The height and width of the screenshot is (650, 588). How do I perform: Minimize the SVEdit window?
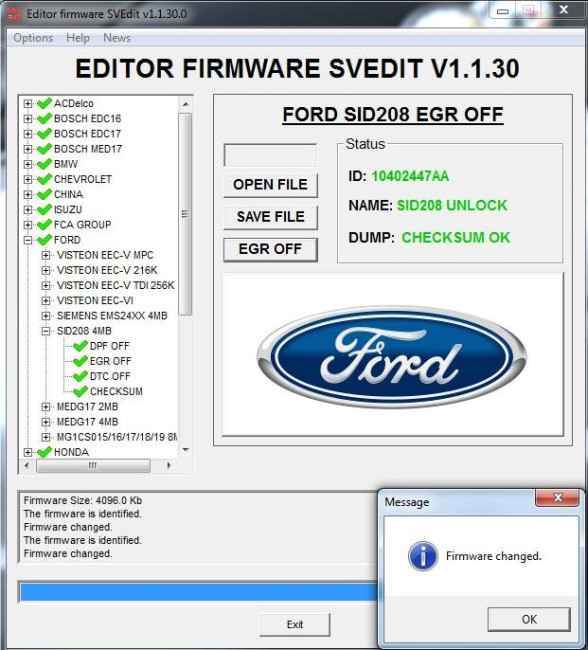(503, 12)
